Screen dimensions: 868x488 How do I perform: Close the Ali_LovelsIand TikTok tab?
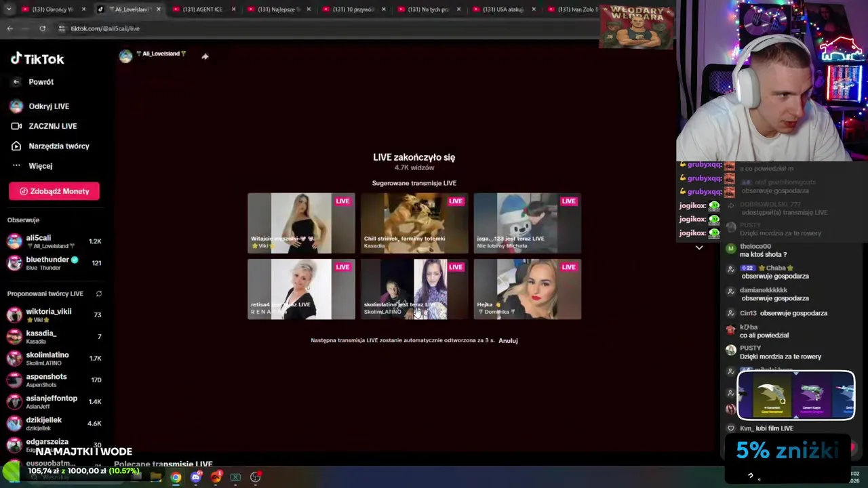(160, 9)
